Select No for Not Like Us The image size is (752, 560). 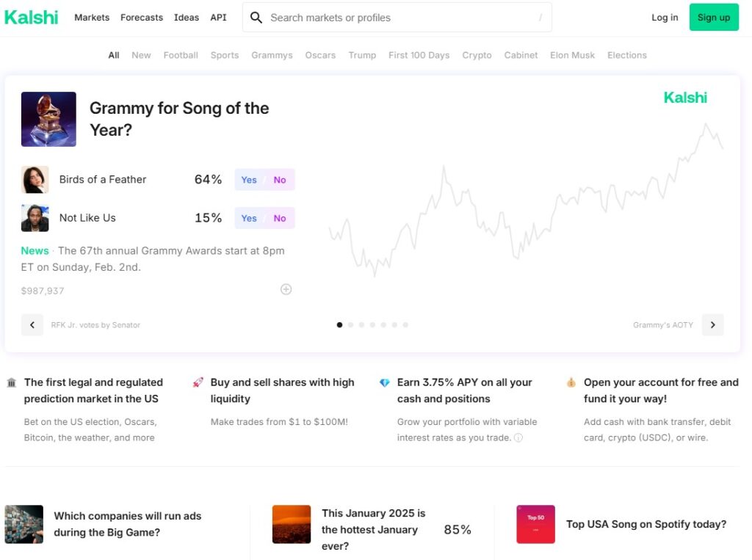[x=280, y=218]
